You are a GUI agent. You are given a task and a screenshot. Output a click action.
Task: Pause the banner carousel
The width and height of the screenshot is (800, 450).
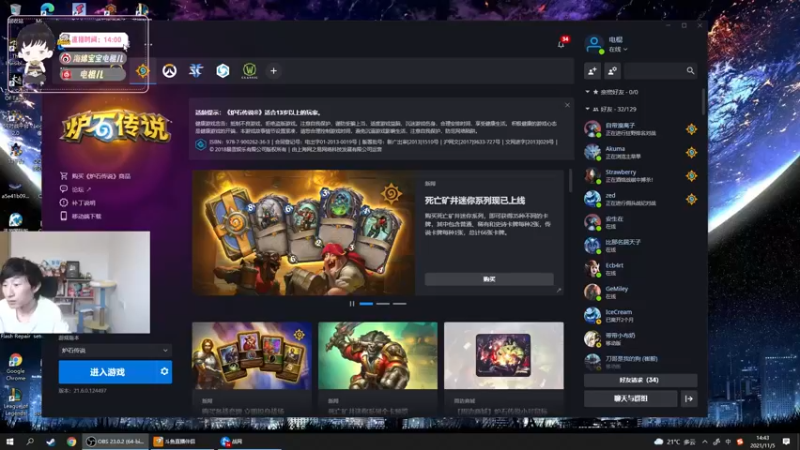tap(352, 304)
